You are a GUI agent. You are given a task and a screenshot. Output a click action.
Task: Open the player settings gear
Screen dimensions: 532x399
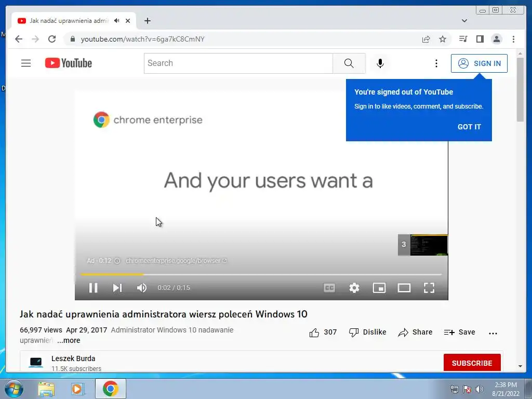354,288
